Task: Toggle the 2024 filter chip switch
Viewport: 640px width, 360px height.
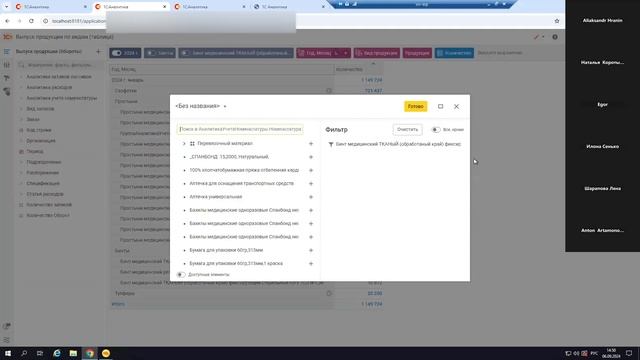Action: pos(117,53)
